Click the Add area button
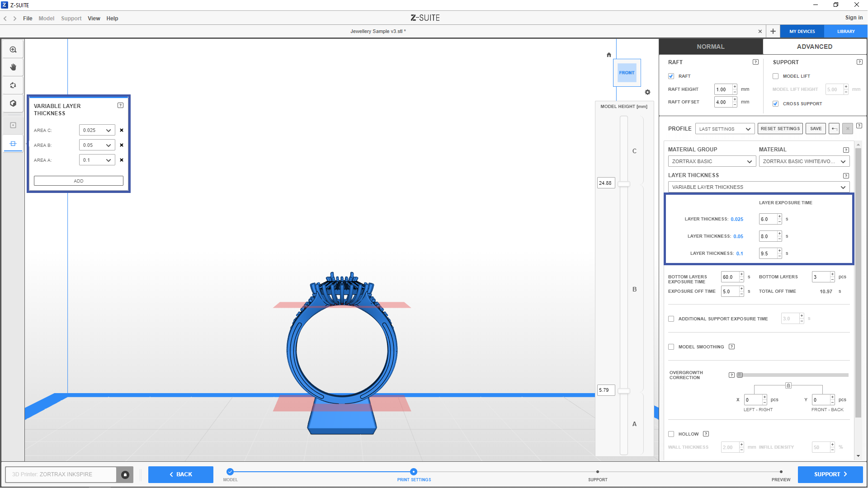 pos(79,181)
